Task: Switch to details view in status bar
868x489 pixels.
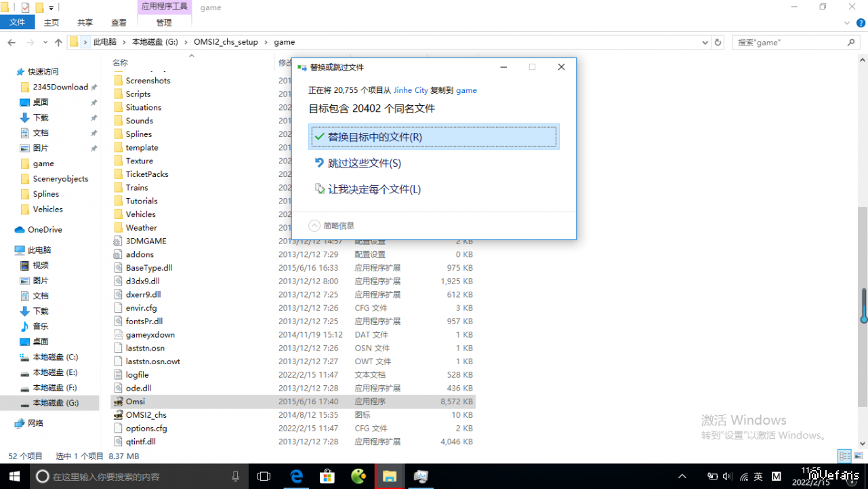Action: [x=845, y=456]
